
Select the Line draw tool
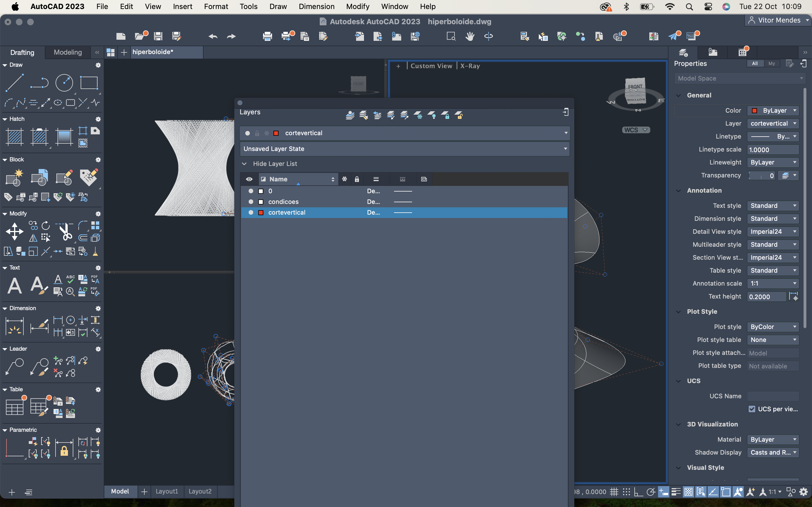pyautogui.click(x=14, y=83)
